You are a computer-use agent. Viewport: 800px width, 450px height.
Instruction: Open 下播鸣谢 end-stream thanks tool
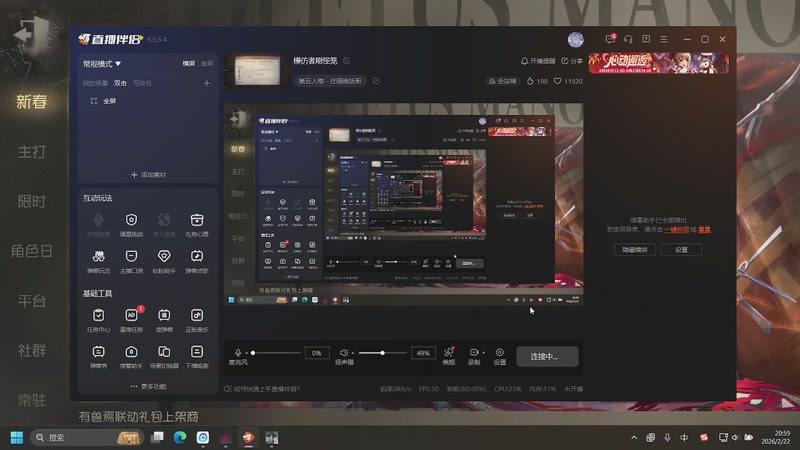(x=196, y=357)
